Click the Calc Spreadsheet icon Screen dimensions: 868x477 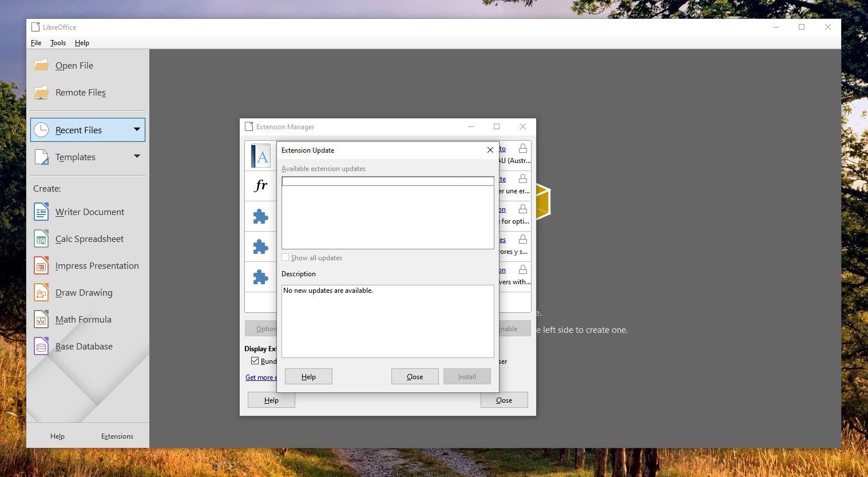[x=41, y=238]
